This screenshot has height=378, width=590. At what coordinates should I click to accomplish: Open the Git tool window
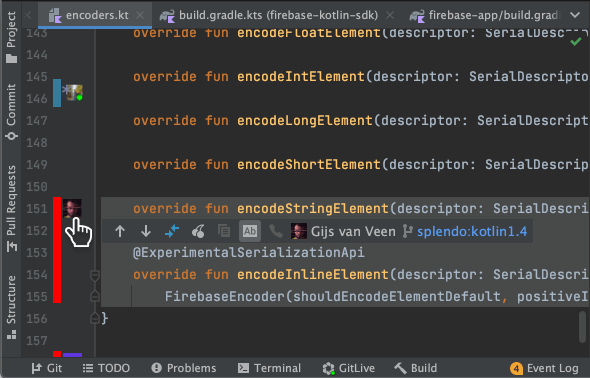click(47, 368)
